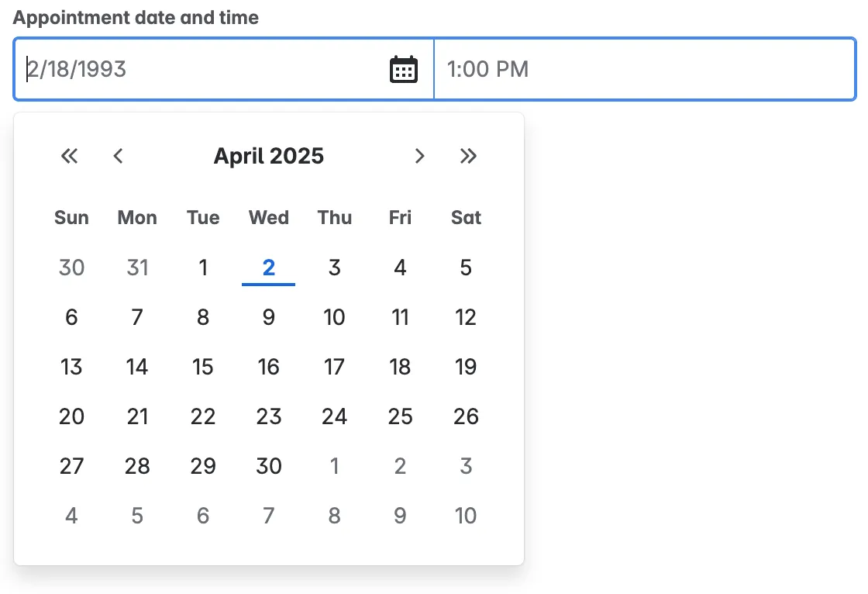Choose Saturday April 26
The height and width of the screenshot is (594, 868).
tap(466, 416)
